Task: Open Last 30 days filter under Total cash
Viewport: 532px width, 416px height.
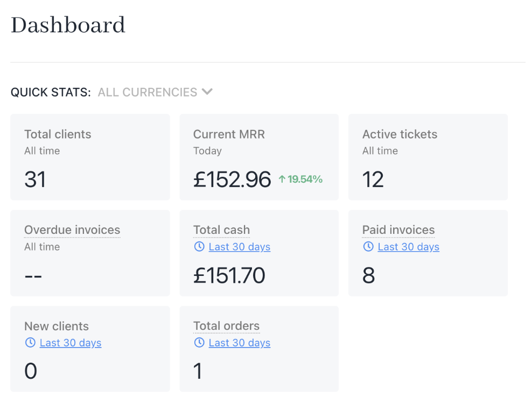Action: [239, 247]
